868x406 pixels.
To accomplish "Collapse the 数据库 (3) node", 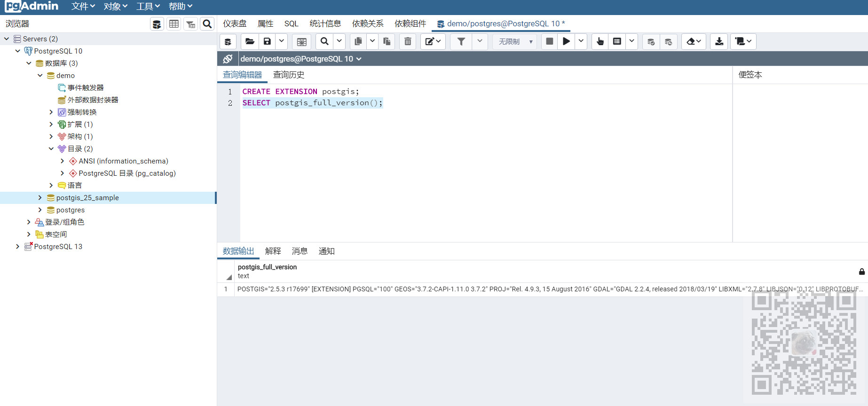I will pyautogui.click(x=29, y=63).
